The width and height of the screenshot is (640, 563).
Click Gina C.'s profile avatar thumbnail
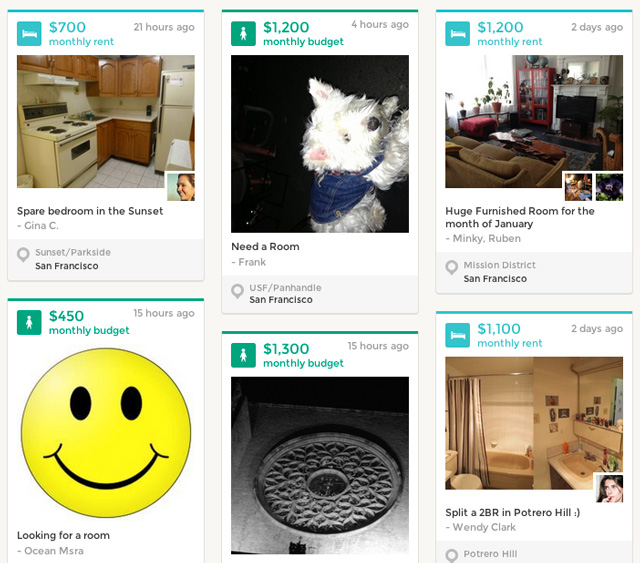tap(181, 187)
